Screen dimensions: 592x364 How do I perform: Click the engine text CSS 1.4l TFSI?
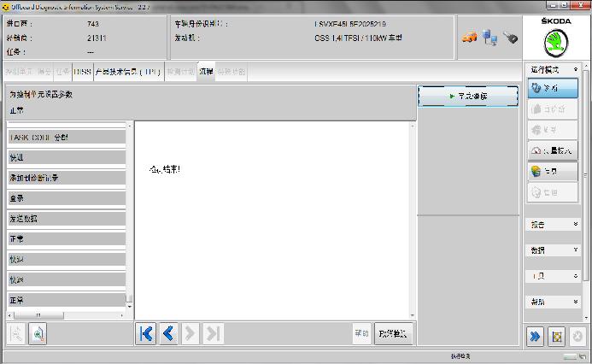(x=358, y=38)
